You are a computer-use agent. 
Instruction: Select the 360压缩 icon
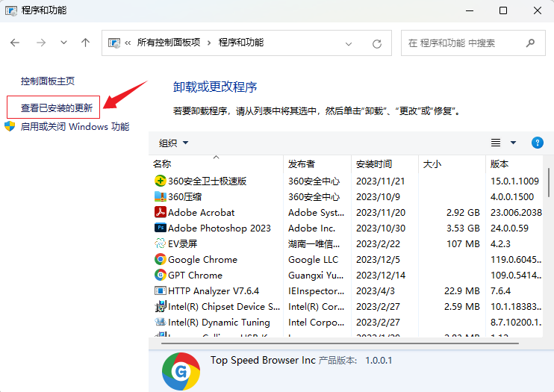[160, 196]
